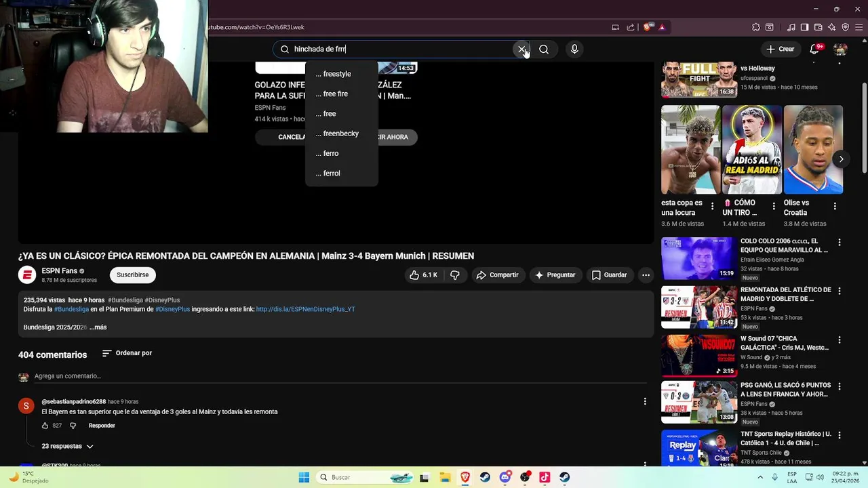The height and width of the screenshot is (488, 868).
Task: Open TikTok from the taskbar
Action: [x=545, y=477]
